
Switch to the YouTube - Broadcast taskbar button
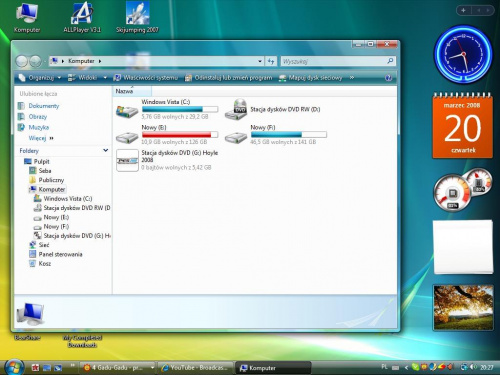coord(196,368)
